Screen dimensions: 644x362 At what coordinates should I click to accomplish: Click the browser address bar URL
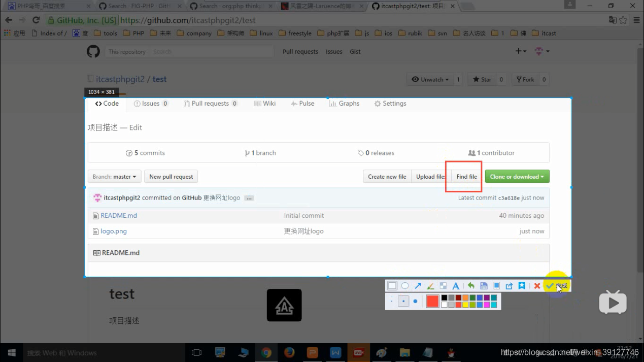point(188,20)
